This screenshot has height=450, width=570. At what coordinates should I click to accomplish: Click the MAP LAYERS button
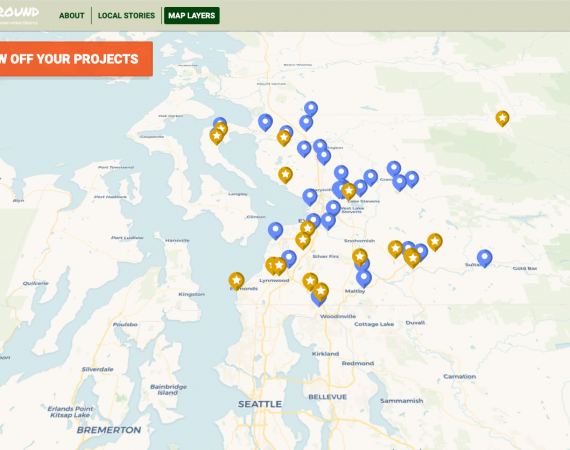click(192, 16)
